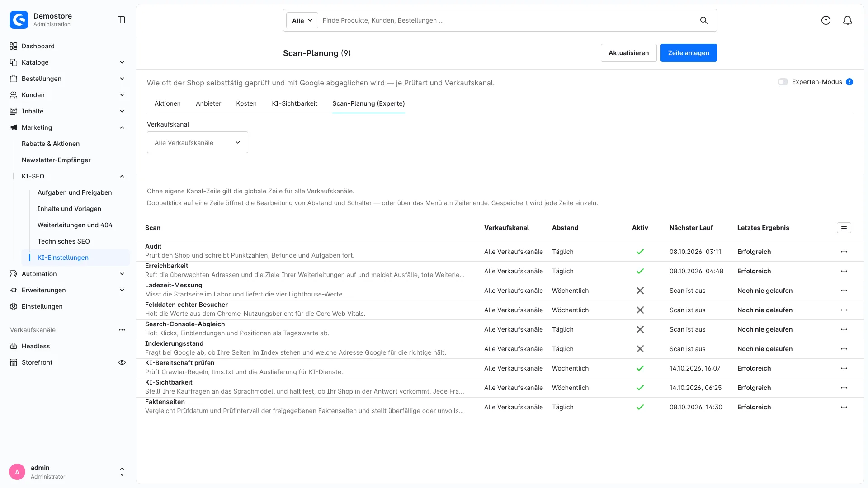Switch to the Anbieter tab

tap(208, 103)
